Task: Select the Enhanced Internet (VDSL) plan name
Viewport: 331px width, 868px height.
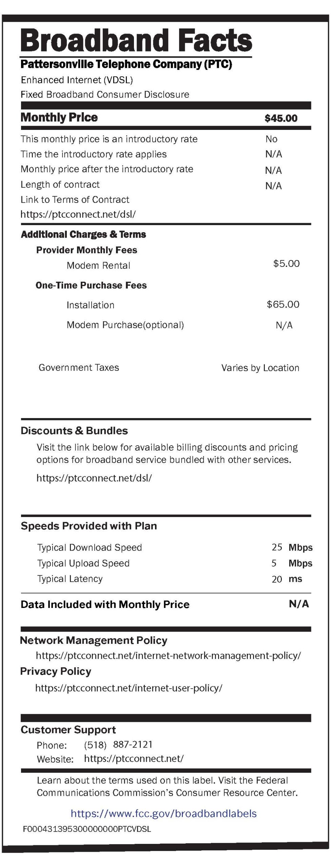Action: (x=77, y=80)
